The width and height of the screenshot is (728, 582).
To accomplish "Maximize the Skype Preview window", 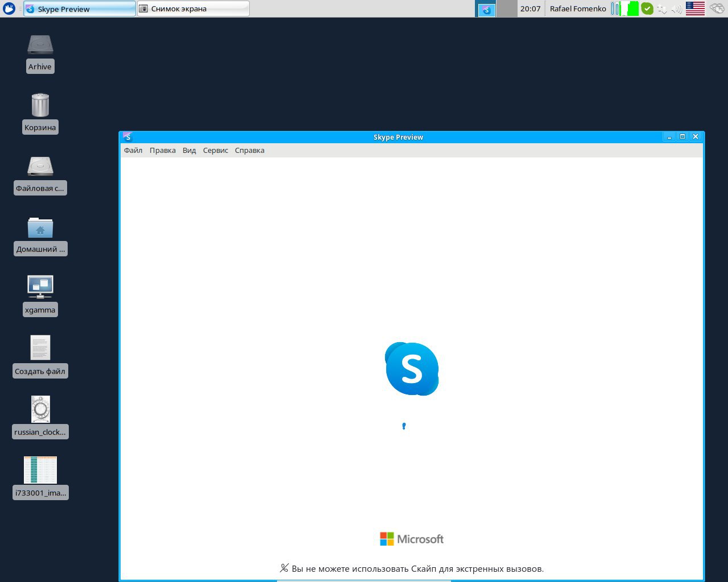I will [682, 137].
